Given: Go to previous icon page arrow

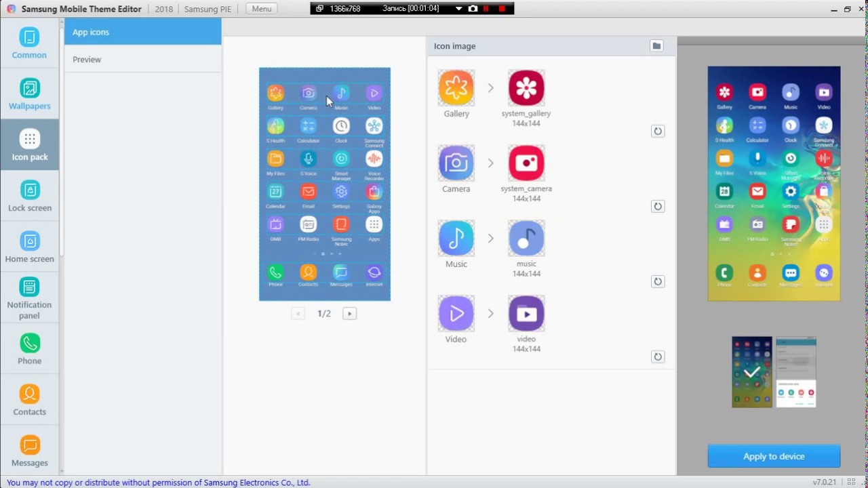Looking at the screenshot, I should tap(298, 313).
